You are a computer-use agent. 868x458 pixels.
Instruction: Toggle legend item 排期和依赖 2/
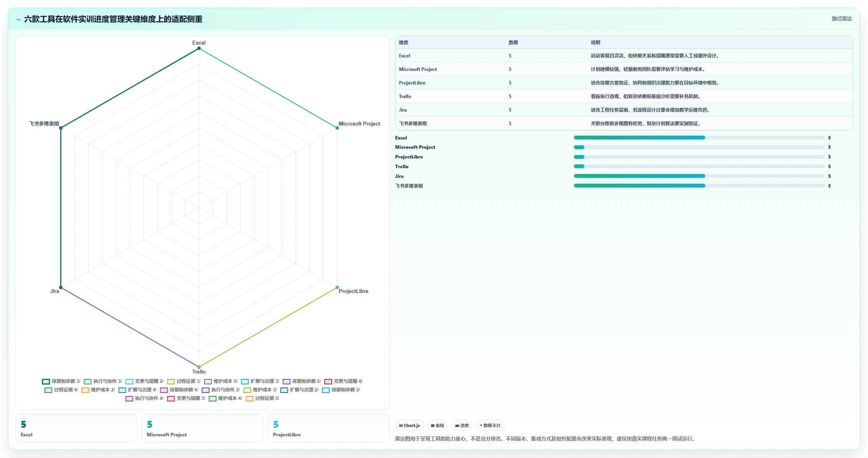341,390
